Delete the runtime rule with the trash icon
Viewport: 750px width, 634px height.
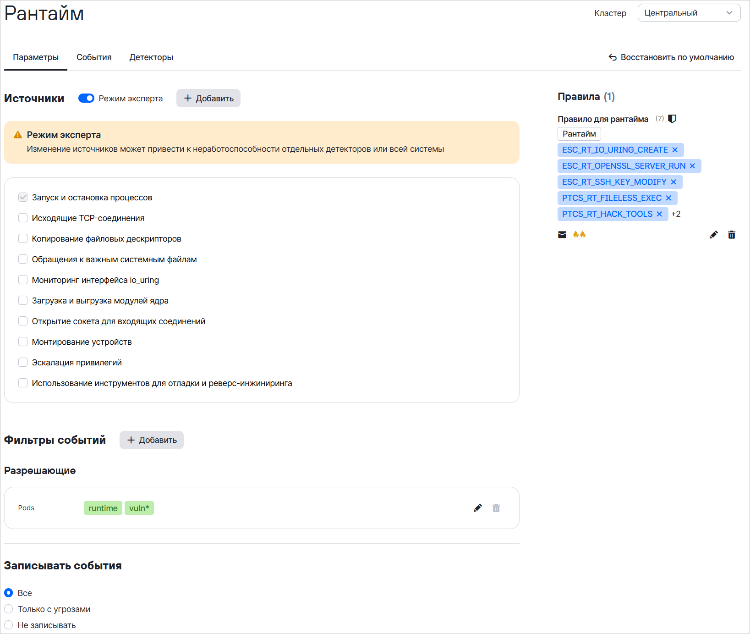pos(732,234)
